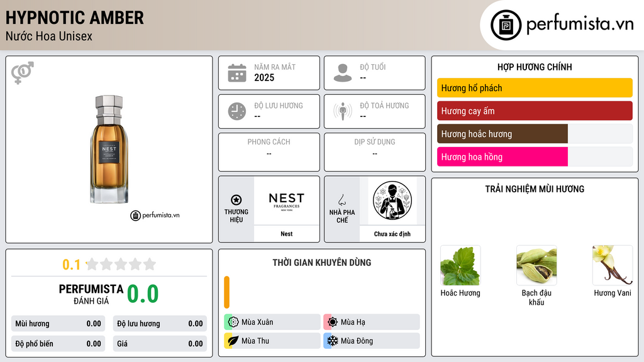The width and height of the screenshot is (644, 362).
Task: Click the five-star rating row
Action: tap(121, 264)
